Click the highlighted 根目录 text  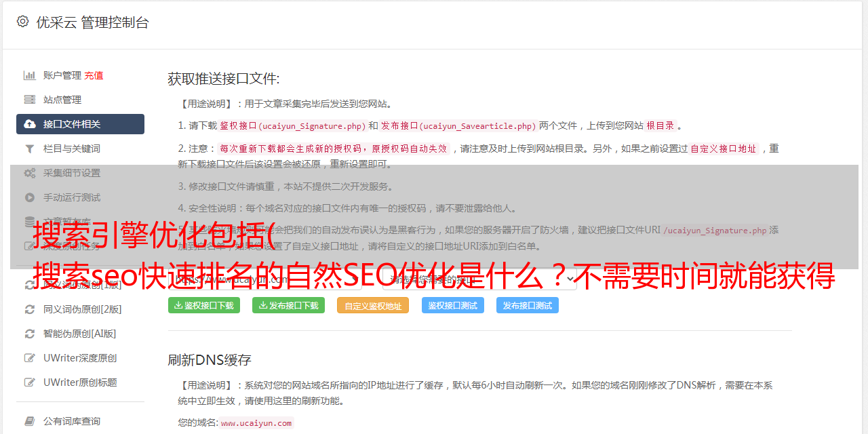click(x=660, y=125)
